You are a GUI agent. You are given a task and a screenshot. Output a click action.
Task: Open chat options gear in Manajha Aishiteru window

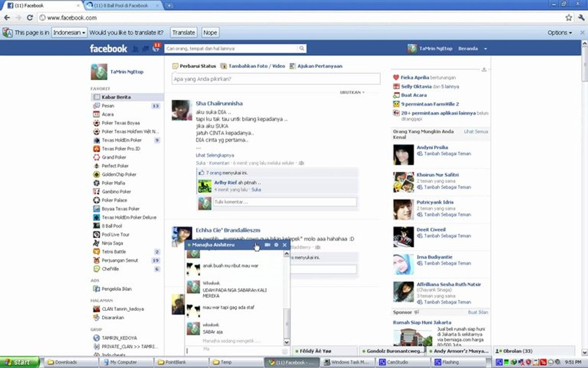point(276,245)
